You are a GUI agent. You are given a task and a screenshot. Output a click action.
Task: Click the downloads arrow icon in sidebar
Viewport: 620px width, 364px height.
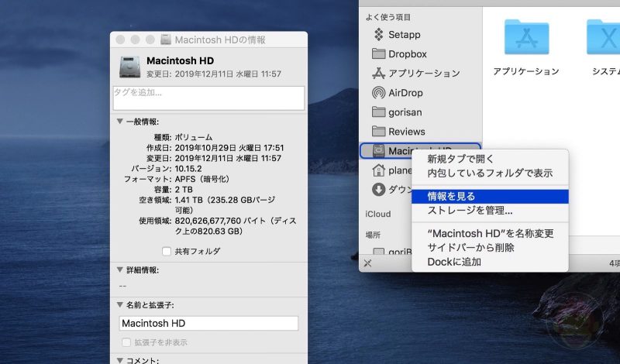[378, 189]
